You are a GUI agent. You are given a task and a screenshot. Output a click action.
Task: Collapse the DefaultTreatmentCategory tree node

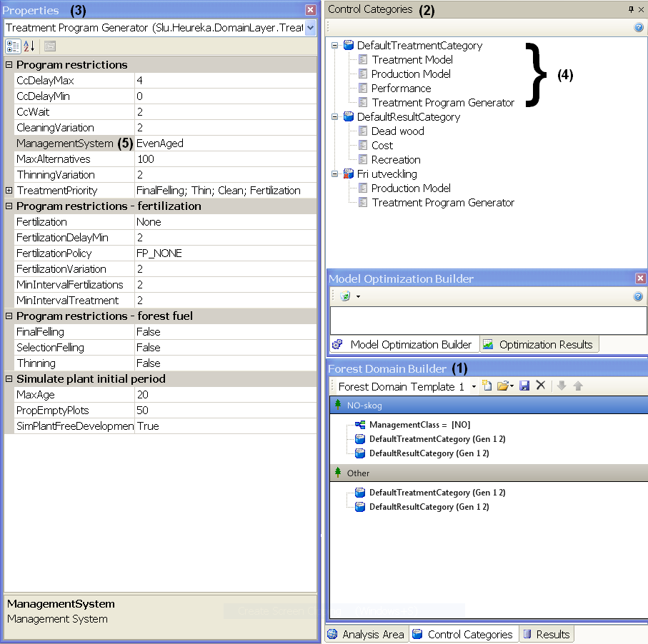[x=335, y=46]
